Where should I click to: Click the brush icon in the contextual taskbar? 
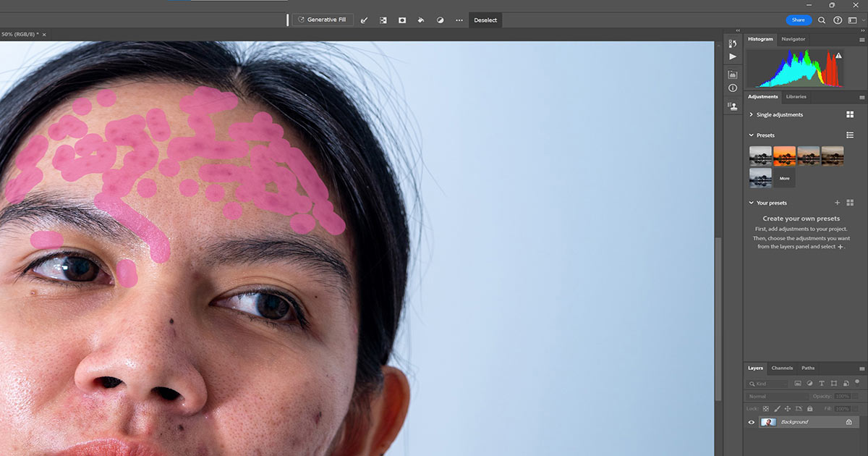point(364,20)
